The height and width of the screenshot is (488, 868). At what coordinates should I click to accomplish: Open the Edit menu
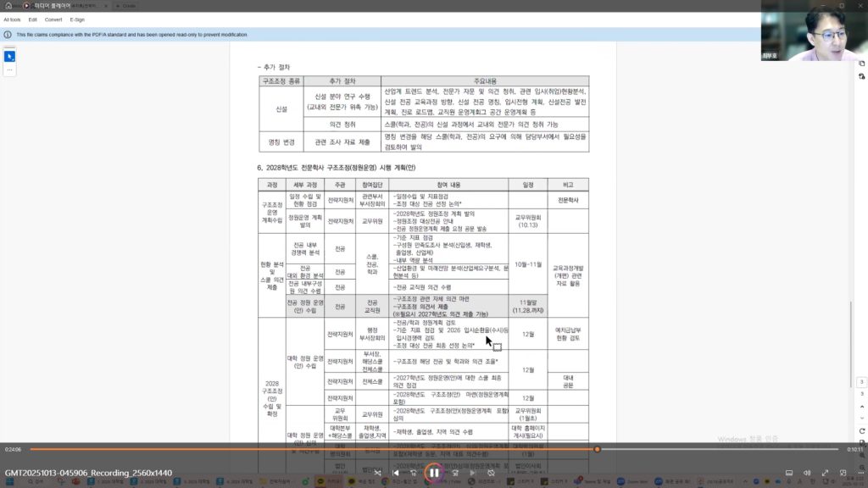tap(32, 19)
